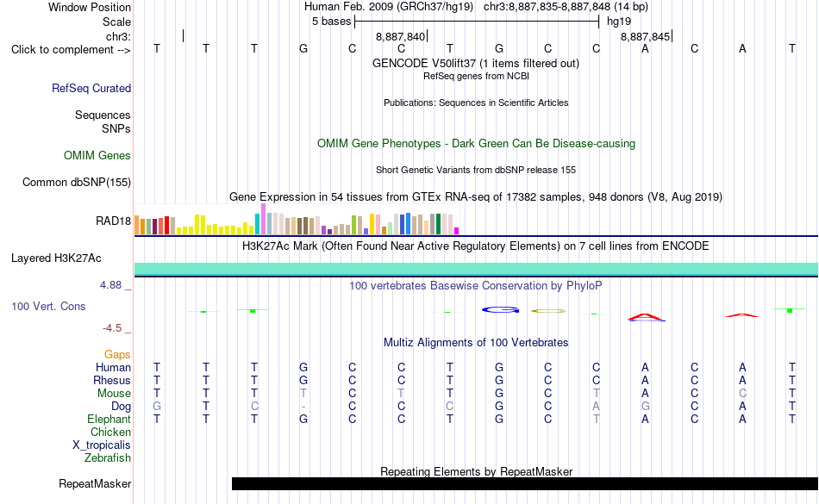Viewport: 819px width, 504px height.
Task: Click the GENCODE V50lift37 track title
Action: (x=475, y=63)
